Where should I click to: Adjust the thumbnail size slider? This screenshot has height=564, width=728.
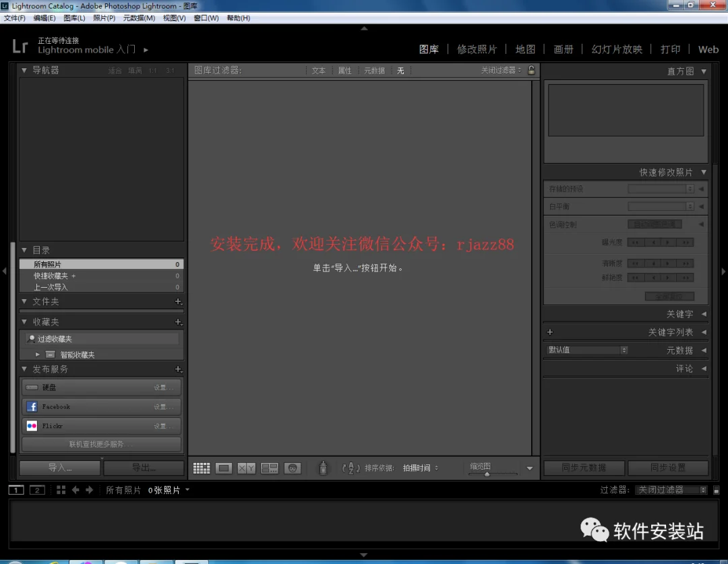pyautogui.click(x=487, y=474)
